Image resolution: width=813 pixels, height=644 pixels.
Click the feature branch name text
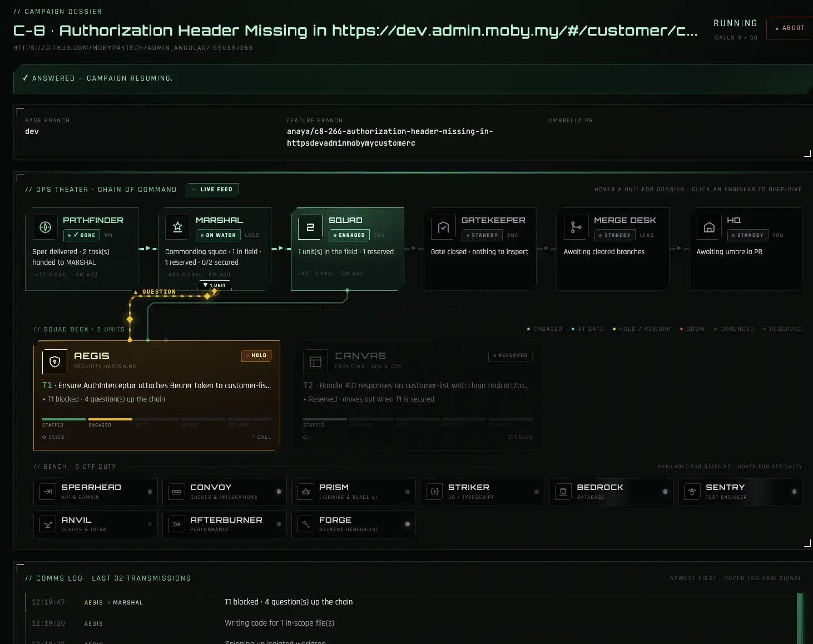pos(390,137)
